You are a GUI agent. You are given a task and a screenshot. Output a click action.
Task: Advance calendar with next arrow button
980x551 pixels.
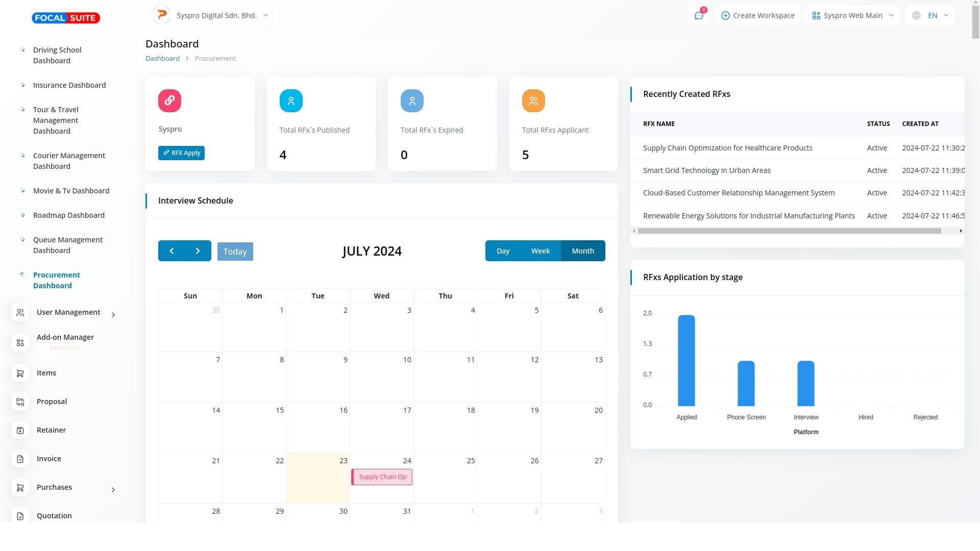pos(198,251)
